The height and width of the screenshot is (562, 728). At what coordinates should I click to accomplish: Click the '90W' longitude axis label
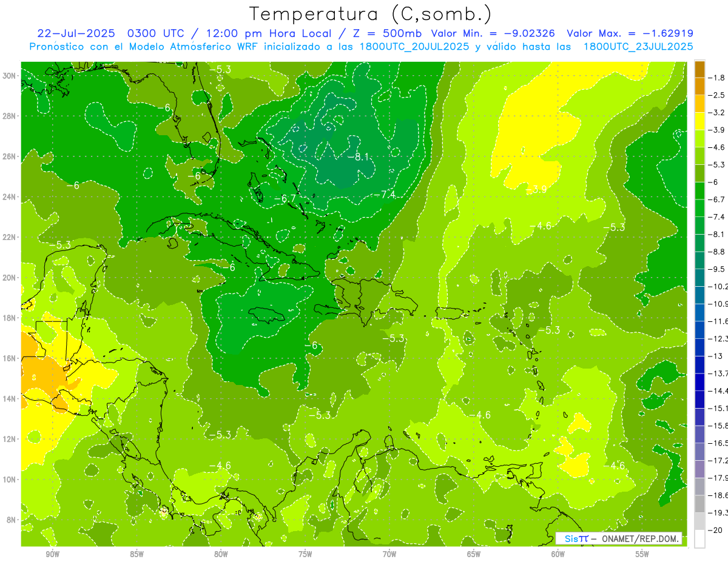click(x=52, y=555)
